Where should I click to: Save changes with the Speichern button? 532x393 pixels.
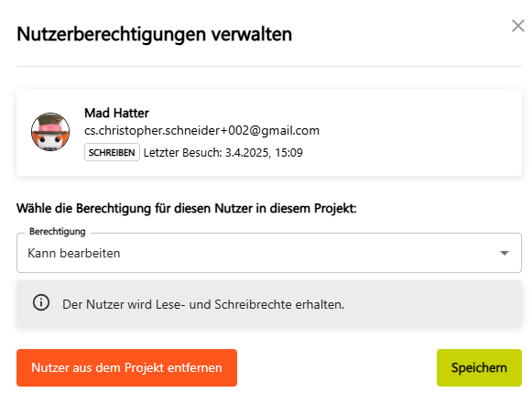click(x=479, y=367)
